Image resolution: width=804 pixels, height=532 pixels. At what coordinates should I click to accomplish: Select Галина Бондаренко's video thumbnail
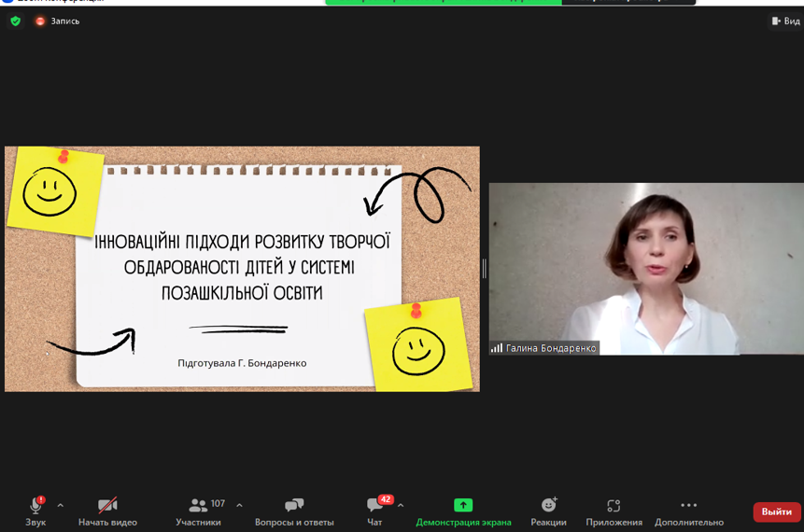[646, 261]
